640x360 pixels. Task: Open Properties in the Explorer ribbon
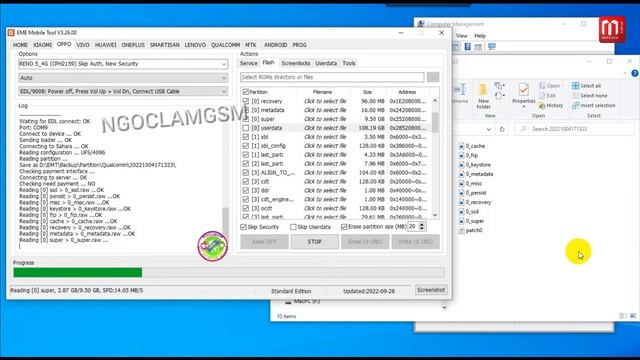[x=524, y=95]
